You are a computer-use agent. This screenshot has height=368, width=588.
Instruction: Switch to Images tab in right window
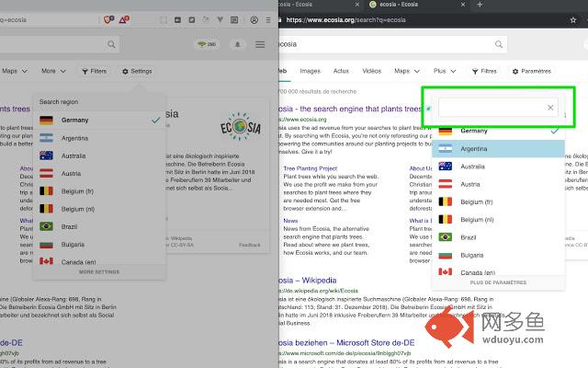[x=311, y=71]
